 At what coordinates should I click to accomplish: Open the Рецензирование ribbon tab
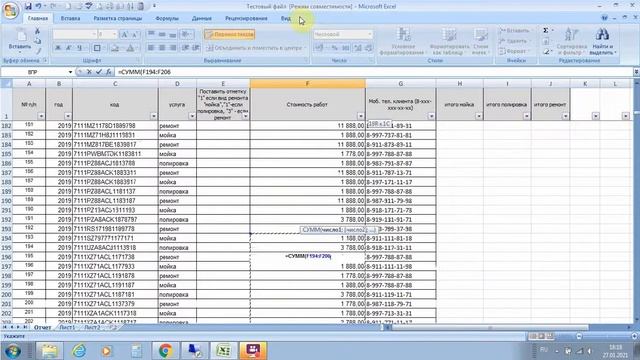[x=246, y=18]
